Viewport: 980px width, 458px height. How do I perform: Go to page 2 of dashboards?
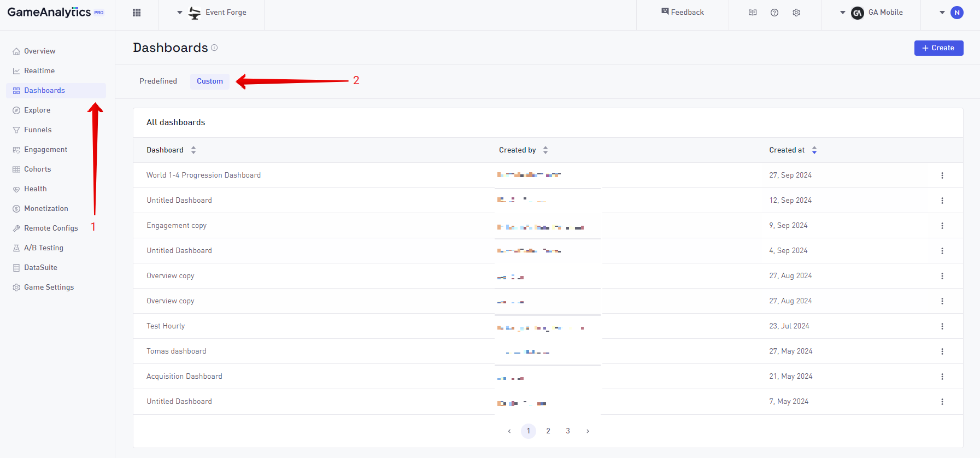548,431
